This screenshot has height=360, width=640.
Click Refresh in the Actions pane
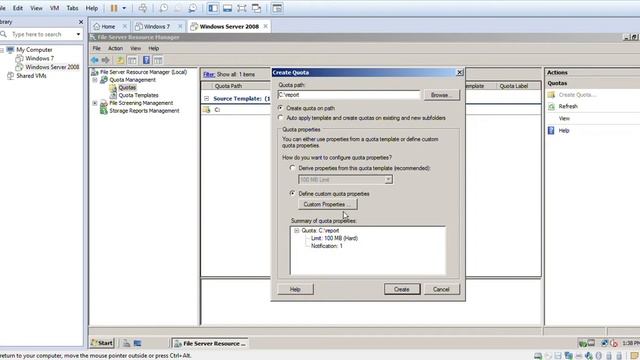coord(568,107)
